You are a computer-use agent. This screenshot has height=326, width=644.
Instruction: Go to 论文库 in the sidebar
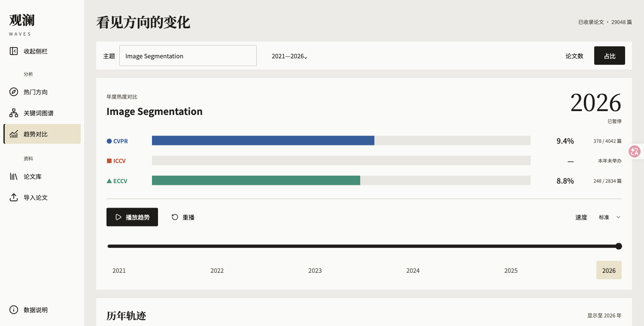(42, 177)
